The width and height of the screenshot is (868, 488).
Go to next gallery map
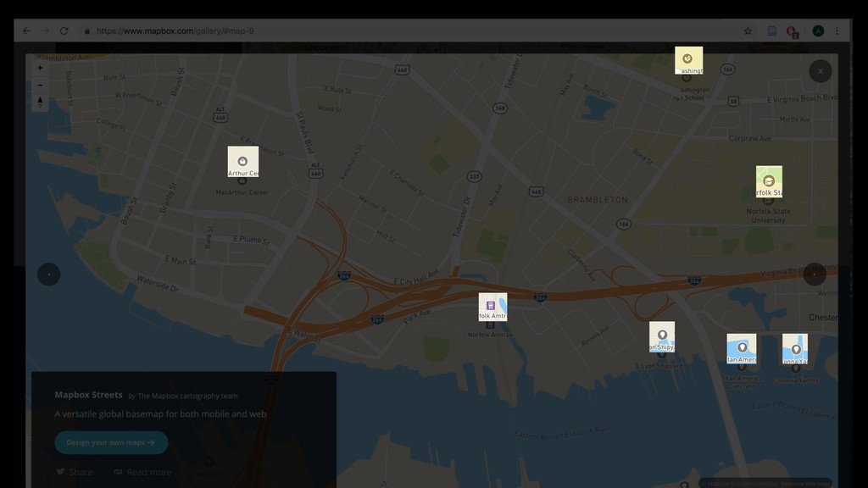(x=815, y=274)
